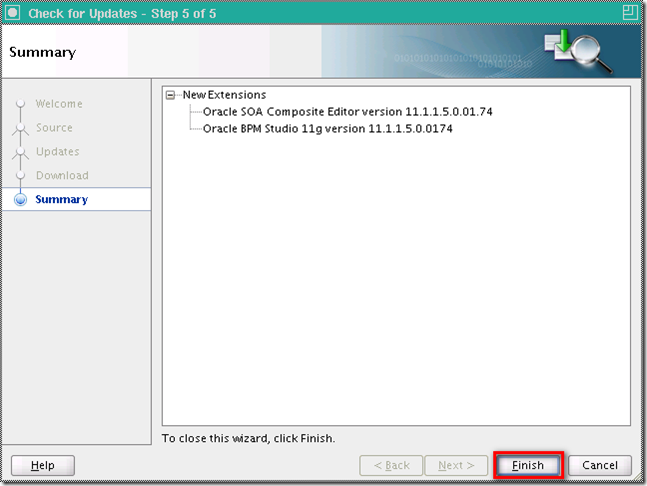
Task: Select Oracle SOA Composite Editor row
Action: pyautogui.click(x=347, y=112)
